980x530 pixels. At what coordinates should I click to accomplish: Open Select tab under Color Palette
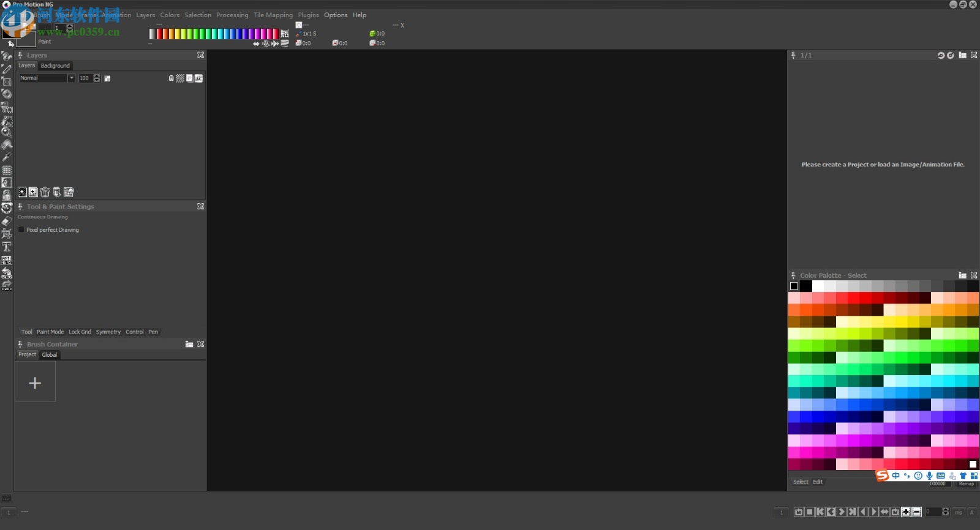coord(801,482)
